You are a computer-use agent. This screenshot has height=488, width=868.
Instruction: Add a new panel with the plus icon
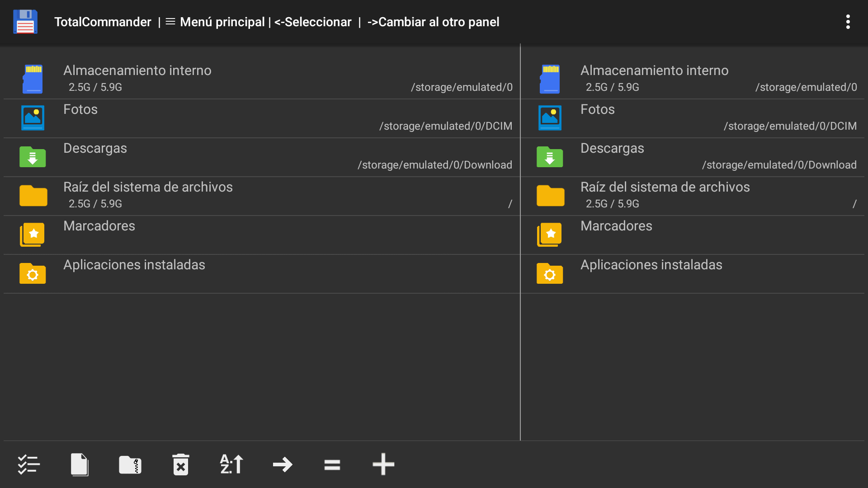coord(383,464)
